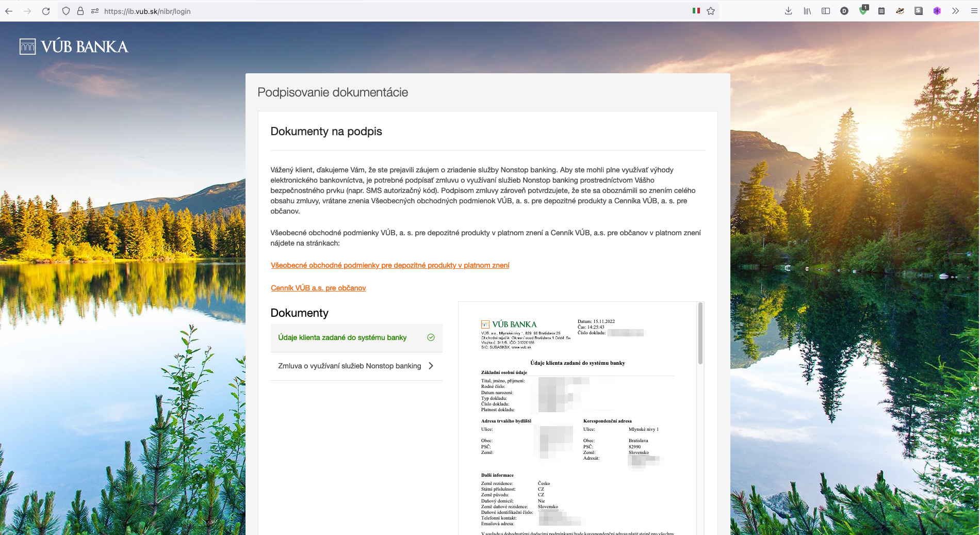Click 'Další informace' heading in document
The image size is (980, 535).
click(497, 475)
